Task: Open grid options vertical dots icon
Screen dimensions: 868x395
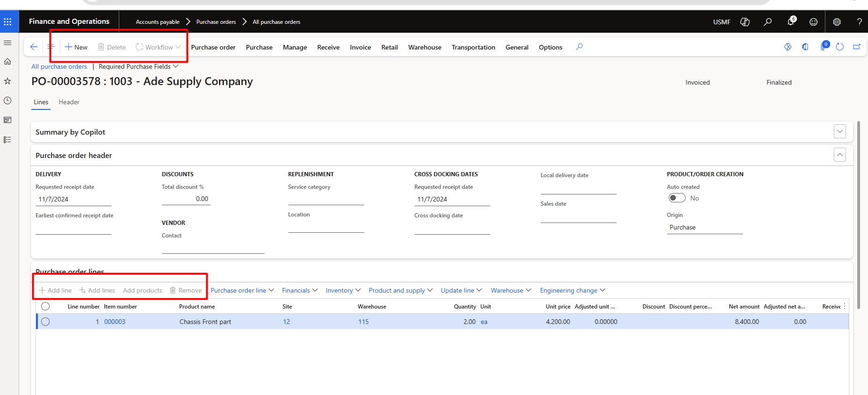Action: click(x=845, y=307)
